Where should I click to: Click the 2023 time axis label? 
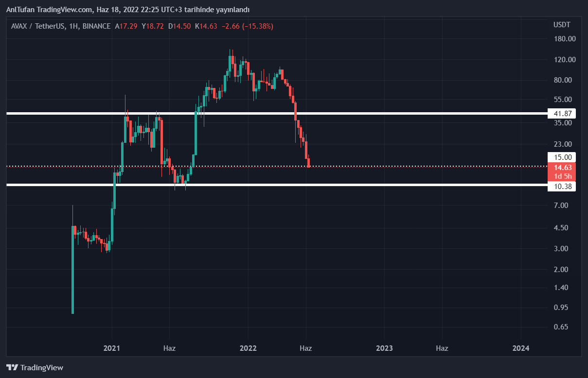click(x=384, y=348)
